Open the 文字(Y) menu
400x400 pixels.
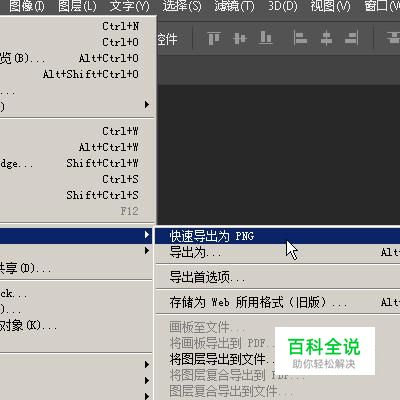pyautogui.click(x=129, y=6)
